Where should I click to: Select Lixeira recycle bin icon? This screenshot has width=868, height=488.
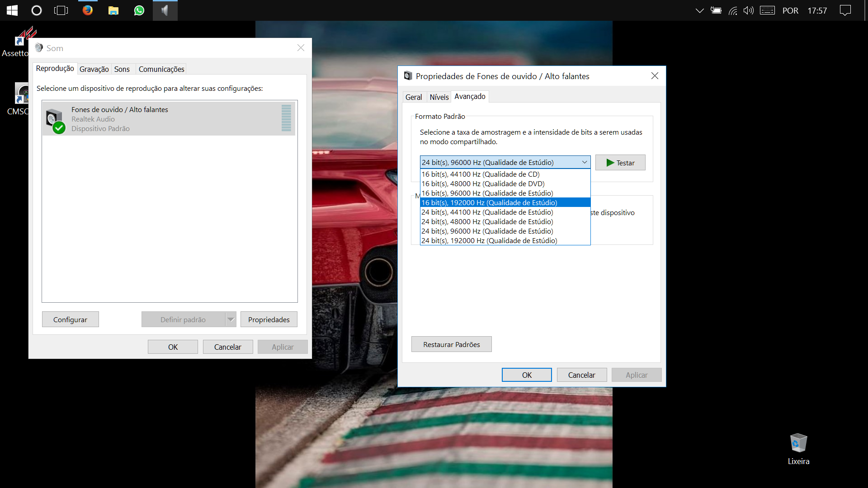click(x=799, y=449)
